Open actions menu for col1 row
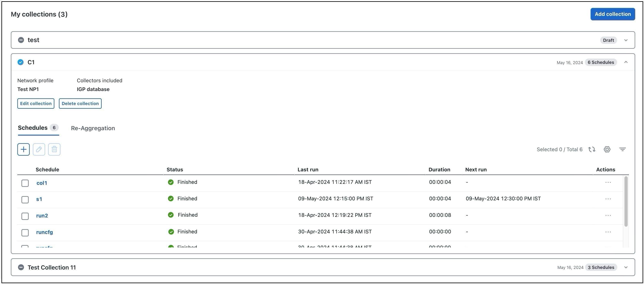Screen dimensions: 644x284 click(x=608, y=182)
